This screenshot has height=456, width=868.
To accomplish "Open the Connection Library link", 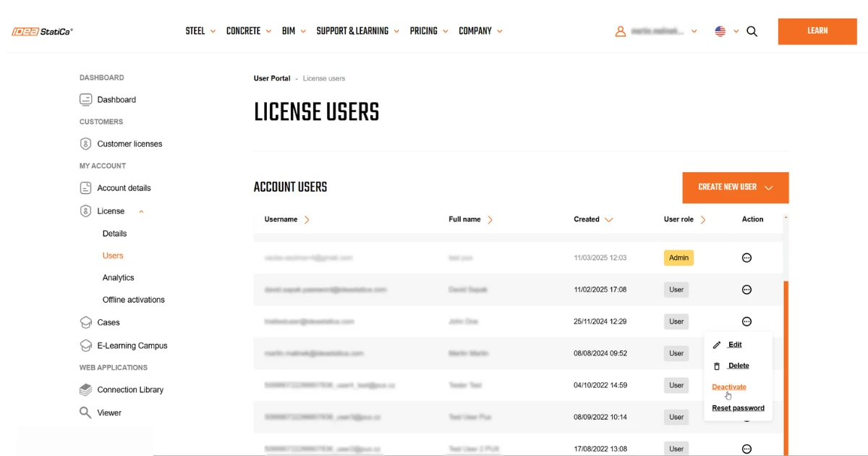I will tap(130, 390).
